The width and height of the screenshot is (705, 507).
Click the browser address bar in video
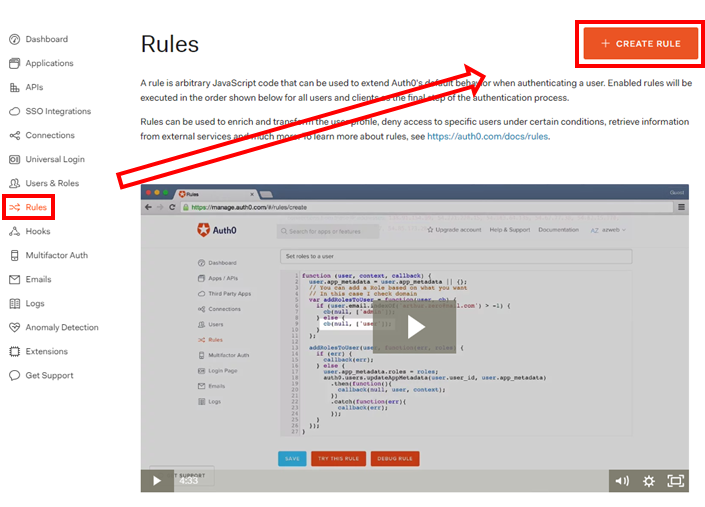pyautogui.click(x=426, y=207)
